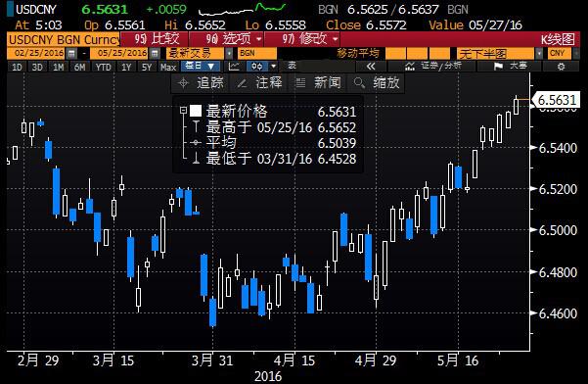Open 证券/分析 securities analysis
This screenshot has width=588, height=384.
(x=432, y=67)
